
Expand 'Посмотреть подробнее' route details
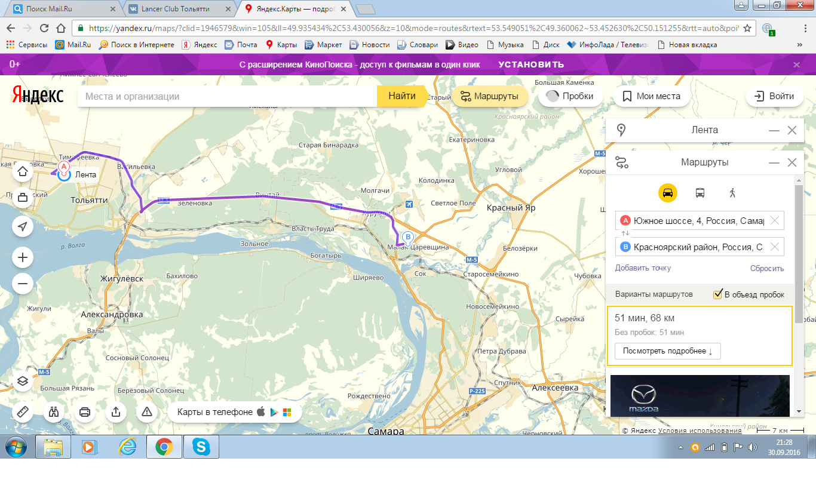[667, 351]
